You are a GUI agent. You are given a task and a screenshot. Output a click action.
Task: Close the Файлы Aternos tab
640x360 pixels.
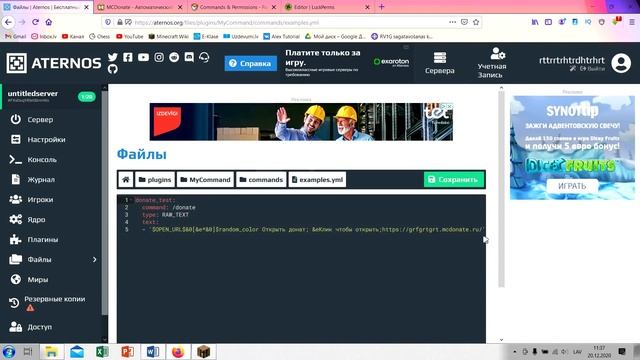[86, 7]
